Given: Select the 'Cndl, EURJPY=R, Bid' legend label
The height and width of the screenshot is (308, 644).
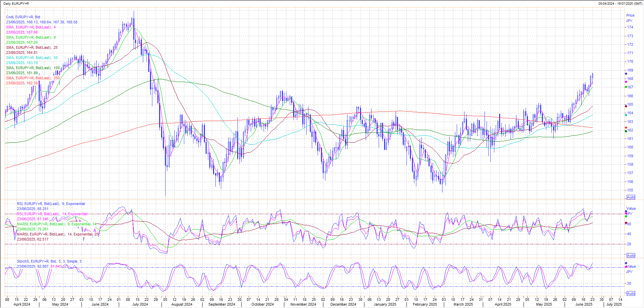Looking at the screenshot, I should tap(23, 17).
